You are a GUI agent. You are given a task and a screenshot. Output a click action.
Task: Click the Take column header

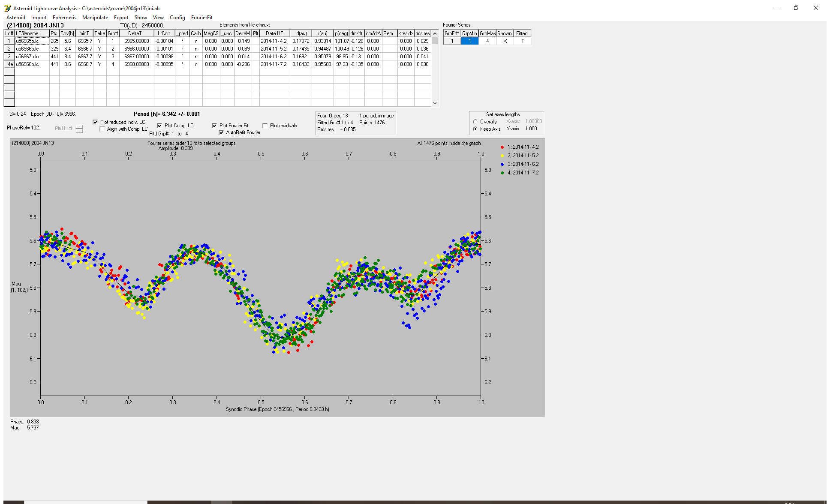tap(99, 33)
